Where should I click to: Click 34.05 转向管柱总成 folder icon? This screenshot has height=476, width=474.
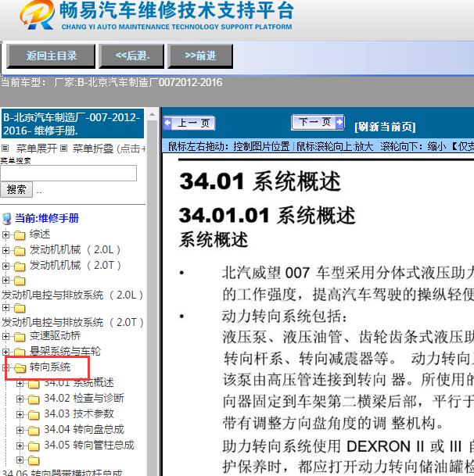tap(34, 446)
